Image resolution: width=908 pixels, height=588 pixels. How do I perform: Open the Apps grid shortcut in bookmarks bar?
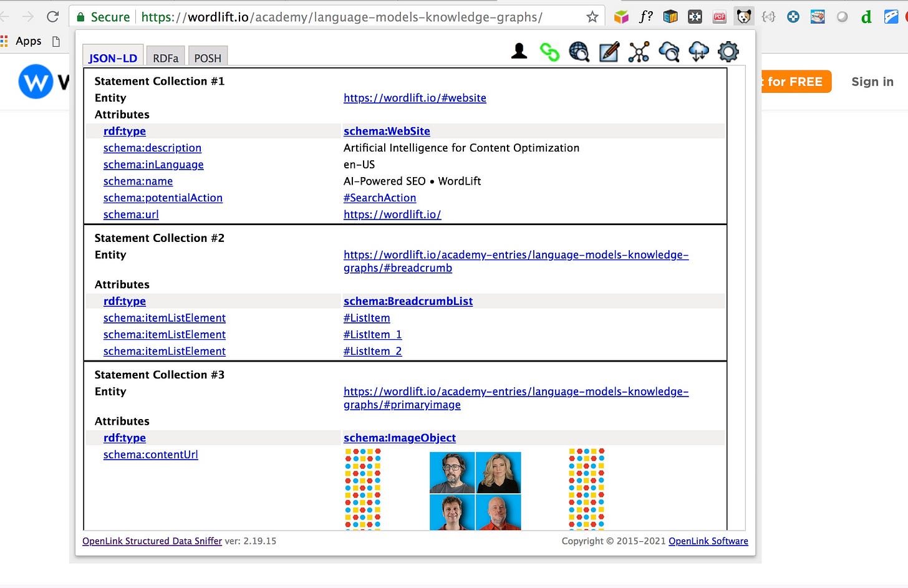point(21,41)
